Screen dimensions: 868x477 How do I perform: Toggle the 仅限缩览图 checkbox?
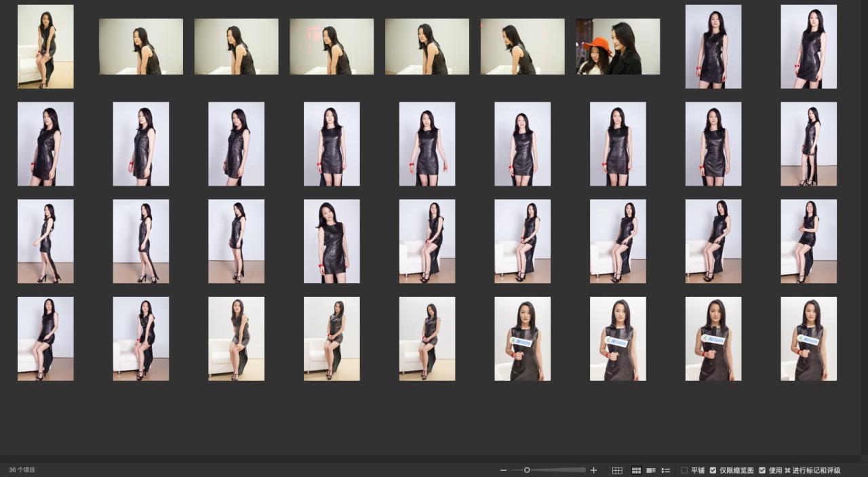(x=713, y=470)
